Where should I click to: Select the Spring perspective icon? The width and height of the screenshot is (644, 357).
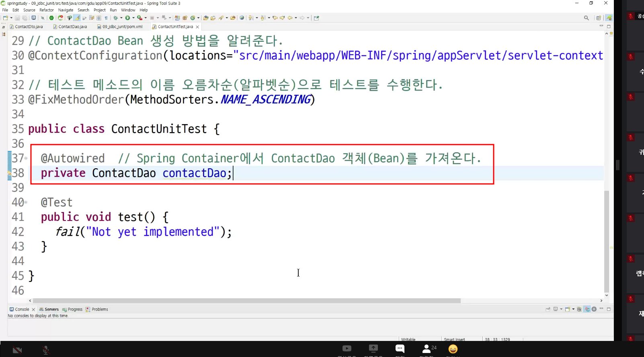[x=609, y=18]
